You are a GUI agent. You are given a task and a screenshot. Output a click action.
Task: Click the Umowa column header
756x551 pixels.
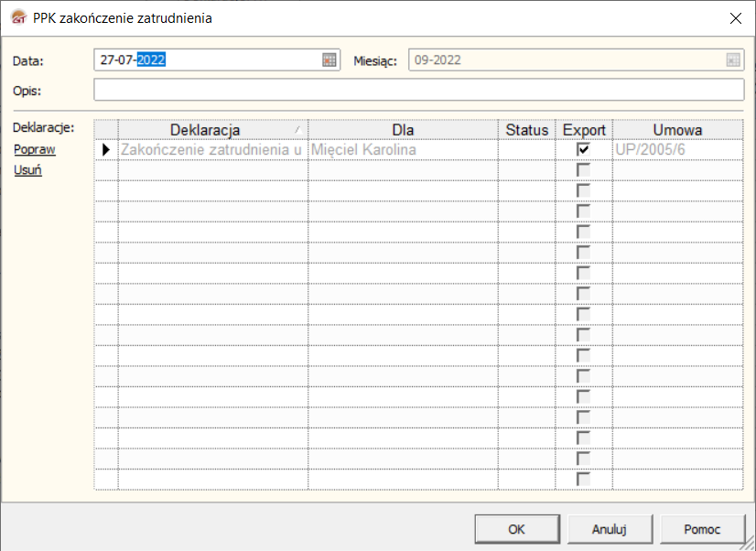coord(677,130)
